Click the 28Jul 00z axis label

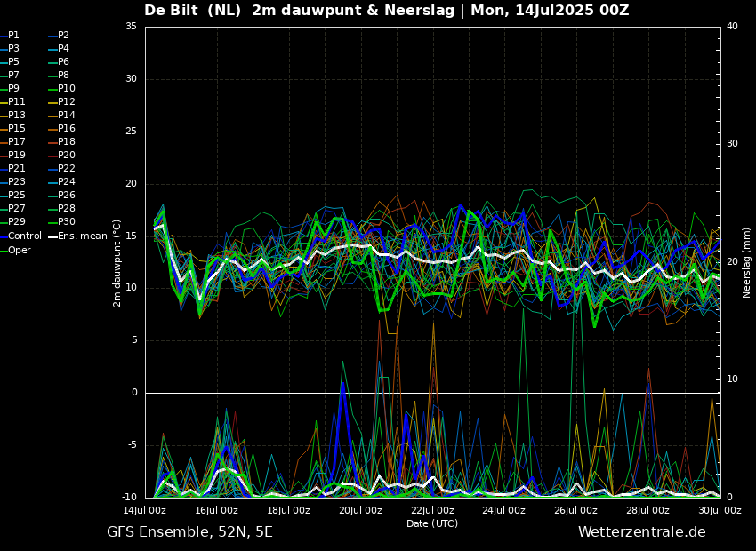pyautogui.click(x=648, y=510)
